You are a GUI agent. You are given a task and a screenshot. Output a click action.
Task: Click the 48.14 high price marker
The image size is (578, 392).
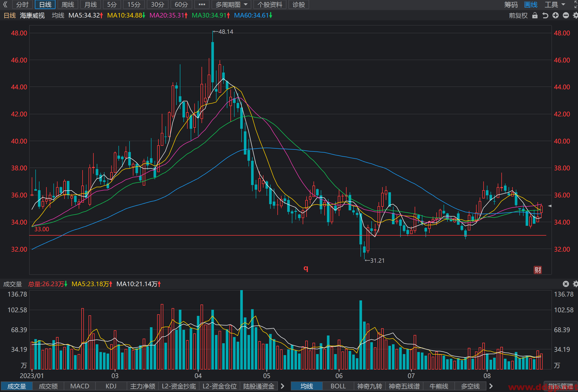[223, 32]
